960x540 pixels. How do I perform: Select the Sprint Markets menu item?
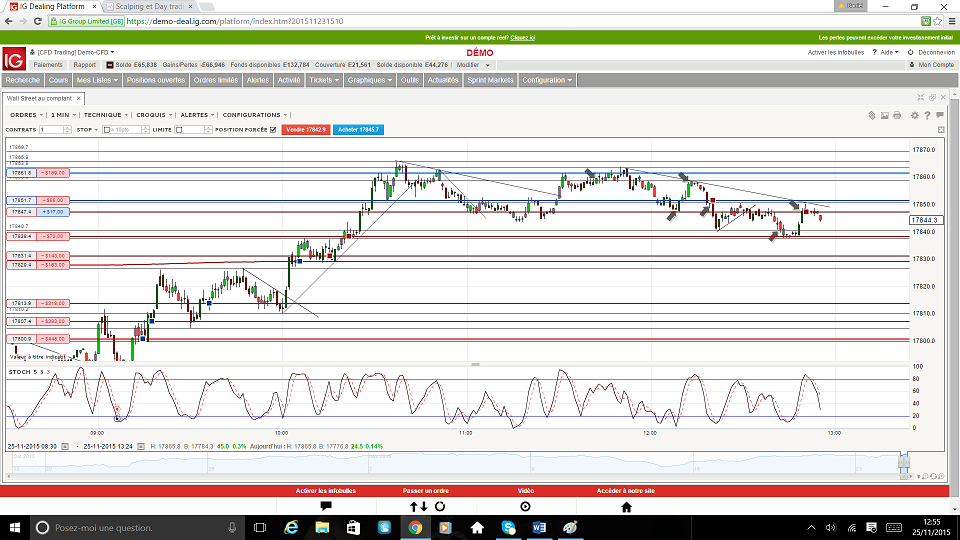point(490,80)
